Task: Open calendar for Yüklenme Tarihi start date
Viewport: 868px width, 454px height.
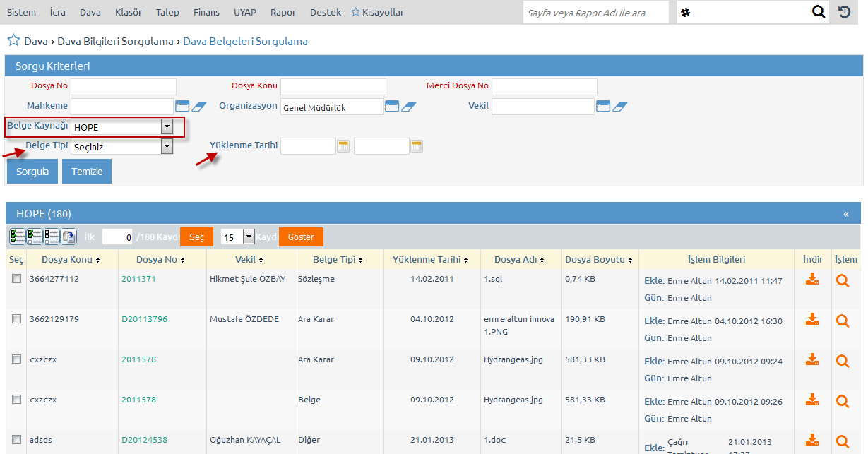Action: point(343,146)
